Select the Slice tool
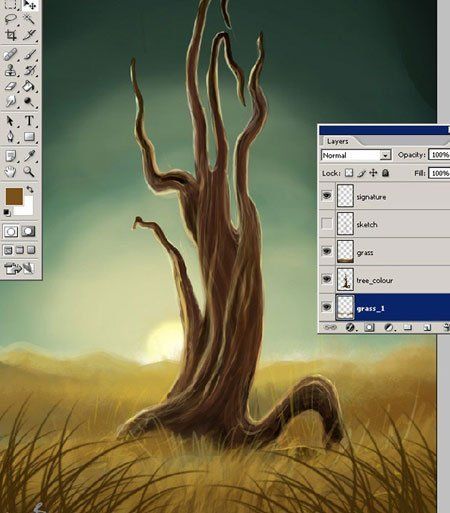 30,35
